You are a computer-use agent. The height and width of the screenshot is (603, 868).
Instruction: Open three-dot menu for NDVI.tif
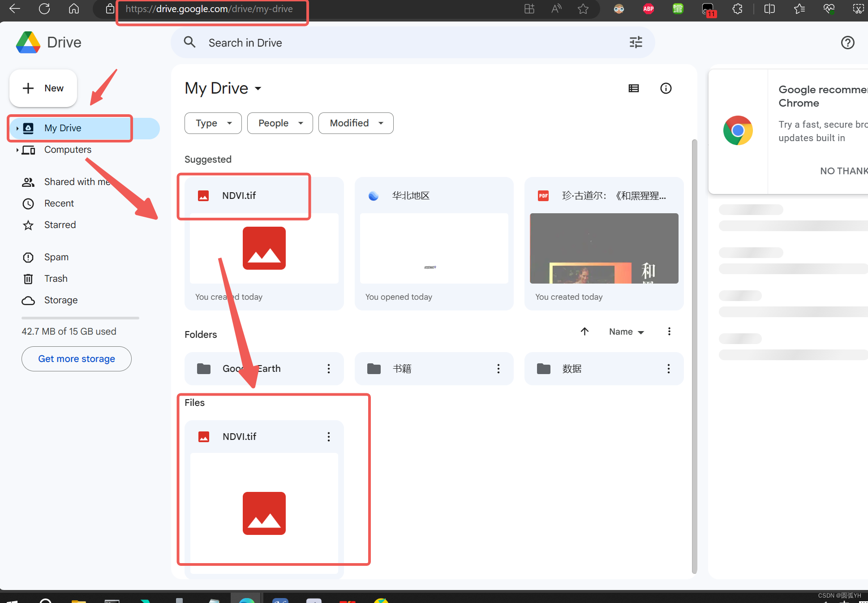coord(328,436)
